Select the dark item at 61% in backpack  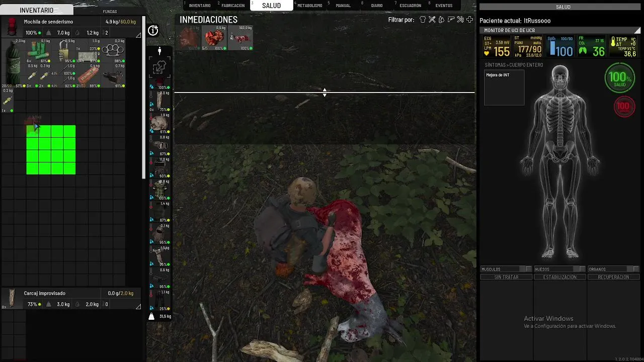(x=113, y=75)
